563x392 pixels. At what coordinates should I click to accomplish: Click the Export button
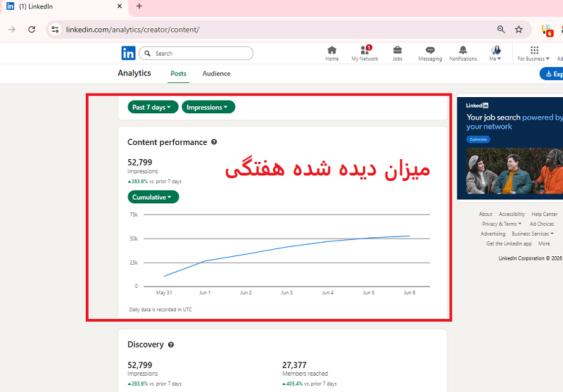(552, 74)
